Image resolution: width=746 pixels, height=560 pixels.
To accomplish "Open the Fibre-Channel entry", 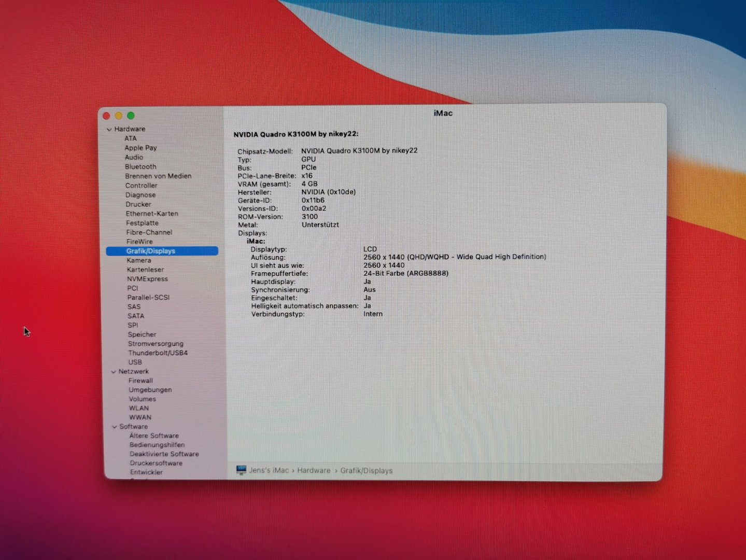I will click(x=149, y=232).
